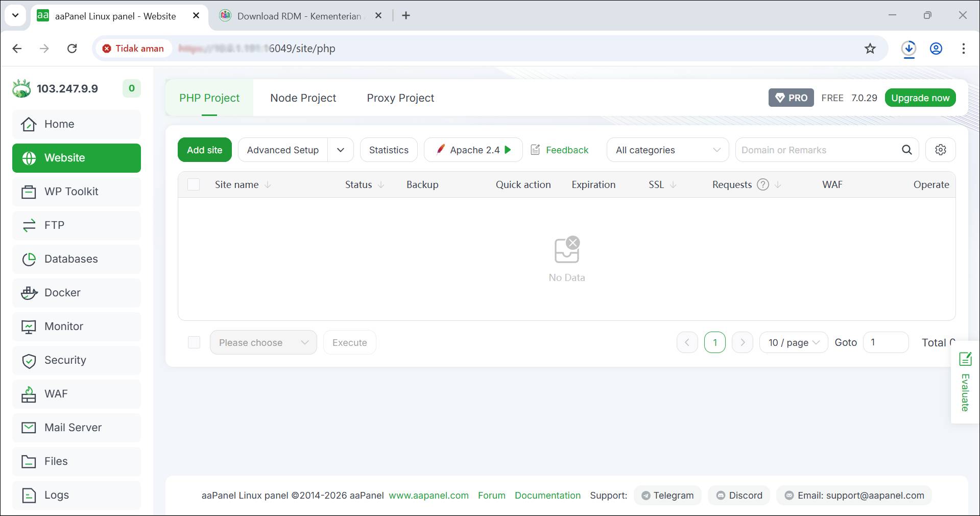The height and width of the screenshot is (516, 980).
Task: Click the Upgrade now button
Action: (920, 98)
